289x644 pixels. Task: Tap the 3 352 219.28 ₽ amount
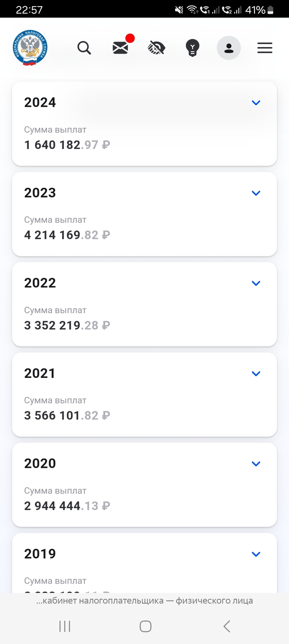(67, 325)
